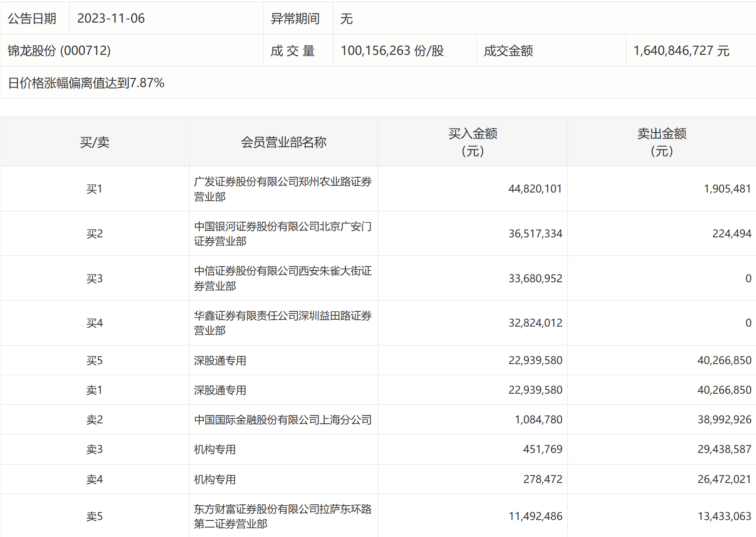The height and width of the screenshot is (537, 756).
Task: Select 中国国际金融股份有限公司上海分公司
Action: click(x=282, y=419)
